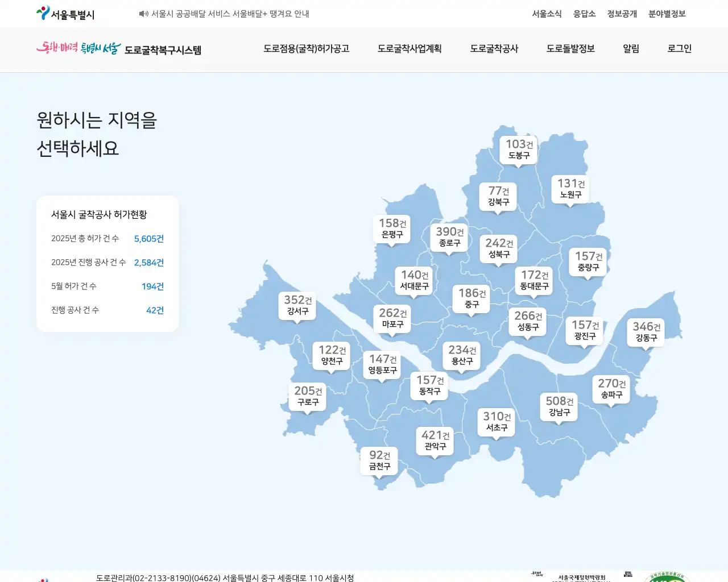Select the 성북구 242건 map label
Image resolution: width=728 pixels, height=582 pixels.
pos(499,248)
